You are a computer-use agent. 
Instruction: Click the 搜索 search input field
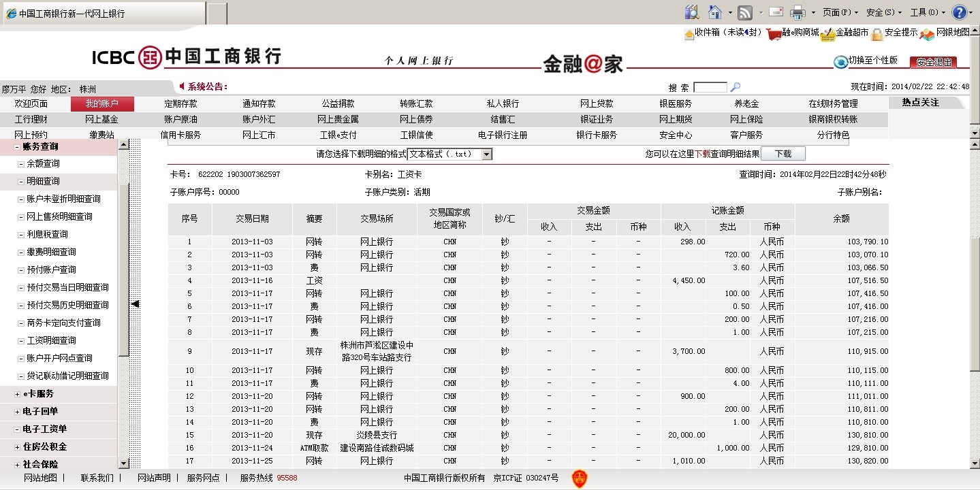(710, 87)
